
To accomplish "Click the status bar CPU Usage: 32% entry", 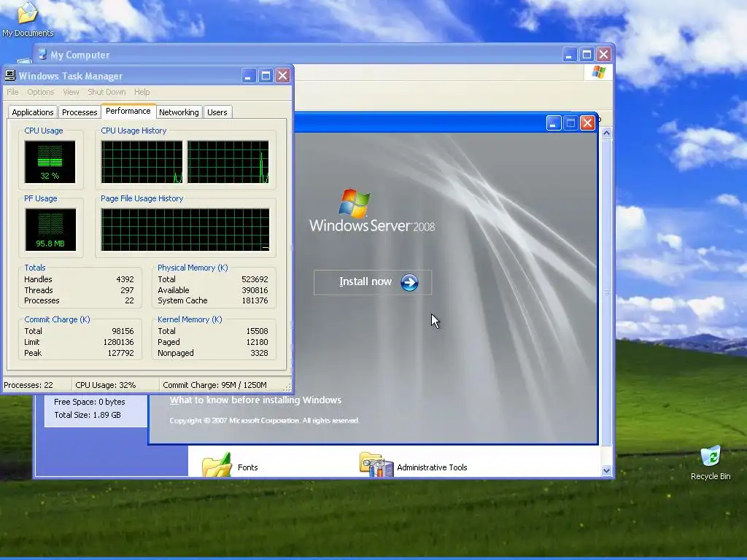I will pos(105,385).
